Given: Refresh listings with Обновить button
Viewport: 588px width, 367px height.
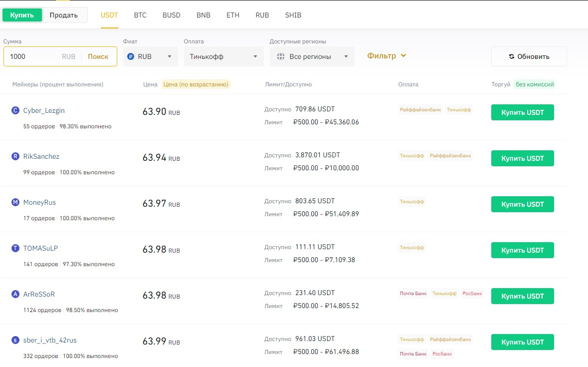Looking at the screenshot, I should (529, 56).
